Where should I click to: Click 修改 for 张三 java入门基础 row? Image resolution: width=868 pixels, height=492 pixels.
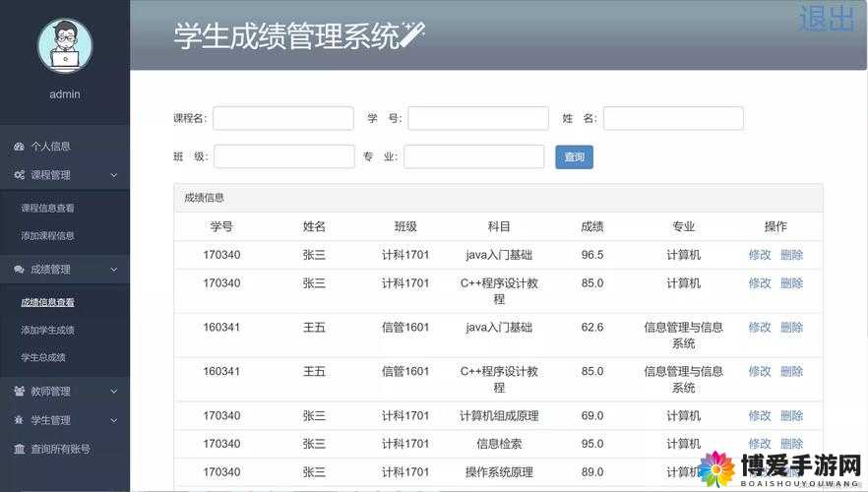(x=760, y=255)
